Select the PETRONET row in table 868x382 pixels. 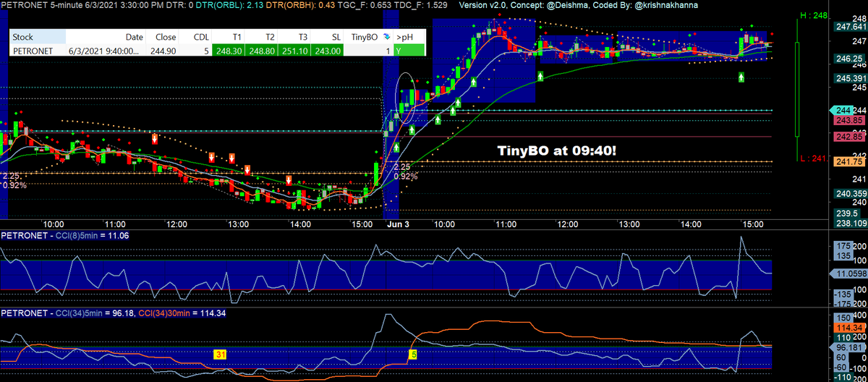[x=218, y=51]
